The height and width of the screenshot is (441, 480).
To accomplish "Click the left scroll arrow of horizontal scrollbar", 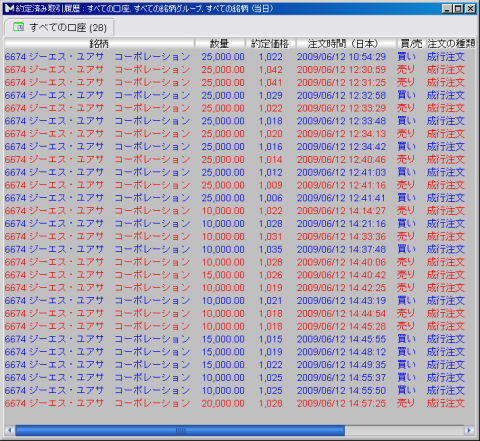I will [x=10, y=430].
